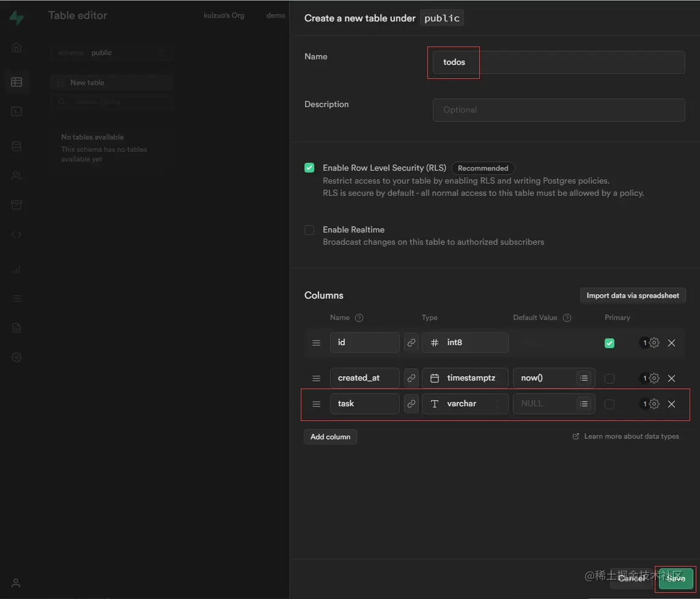Click drag handle of created_at column

316,378
